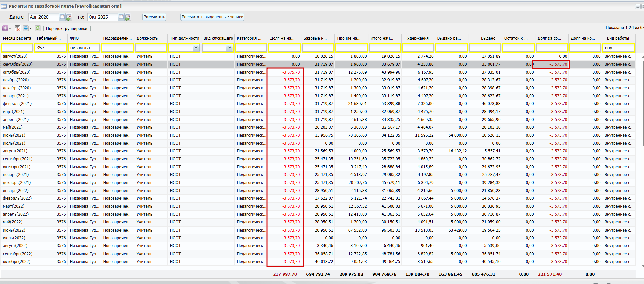This screenshot has height=284, width=644.
Task: Expand the Тип должности filter dropdown
Action: (x=196, y=48)
